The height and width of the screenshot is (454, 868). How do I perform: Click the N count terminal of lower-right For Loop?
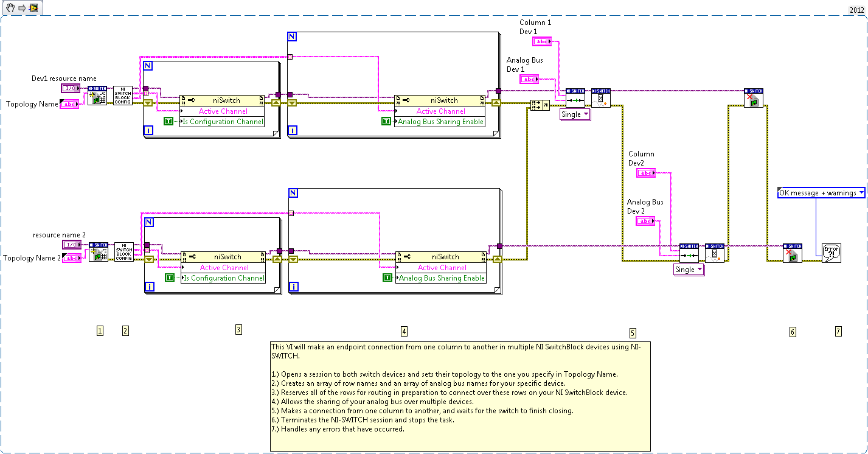coord(293,193)
